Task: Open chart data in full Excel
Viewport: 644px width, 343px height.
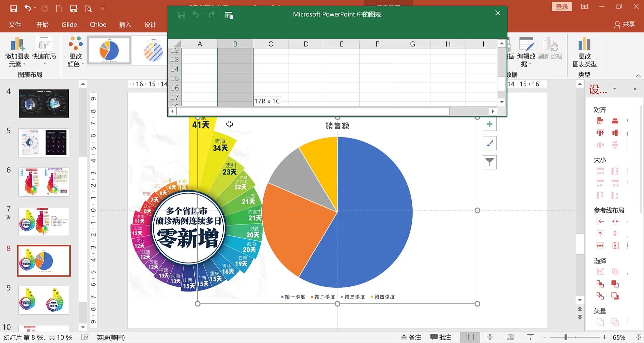Action: [229, 15]
